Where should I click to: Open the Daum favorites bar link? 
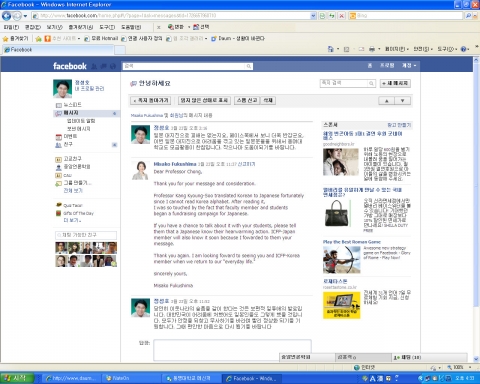(238, 39)
